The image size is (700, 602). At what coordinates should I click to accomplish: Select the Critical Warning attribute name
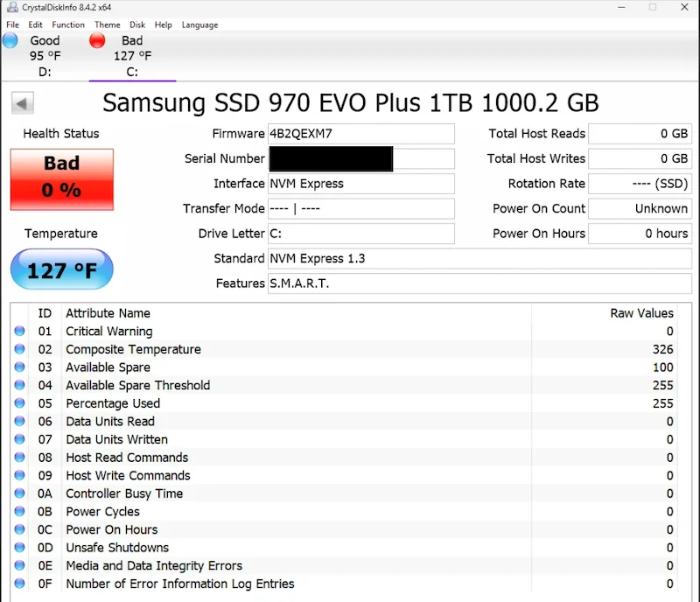pos(109,332)
